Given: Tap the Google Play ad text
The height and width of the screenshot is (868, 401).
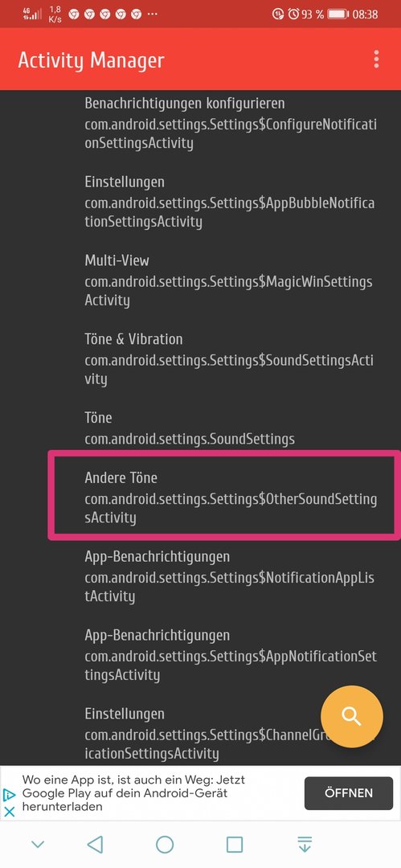Looking at the screenshot, I should [133, 793].
